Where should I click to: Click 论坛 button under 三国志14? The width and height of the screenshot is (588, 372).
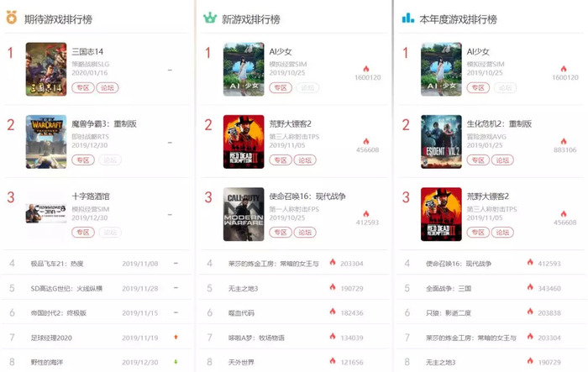108,87
